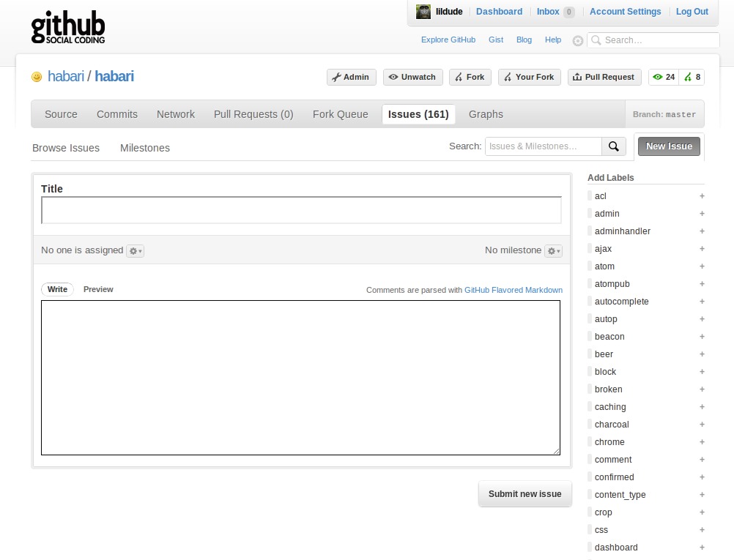Click the smiley icon beside the repository name
The height and width of the screenshot is (560, 734).
click(37, 76)
